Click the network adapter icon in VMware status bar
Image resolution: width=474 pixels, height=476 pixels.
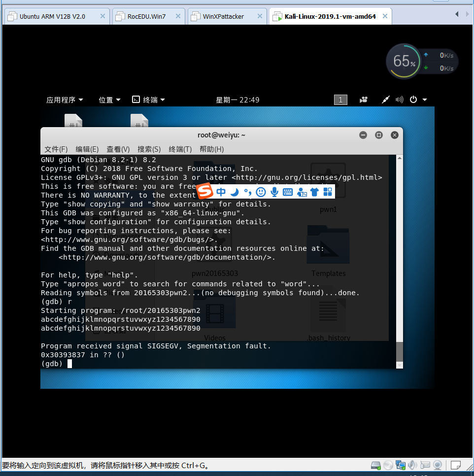[x=401, y=465]
